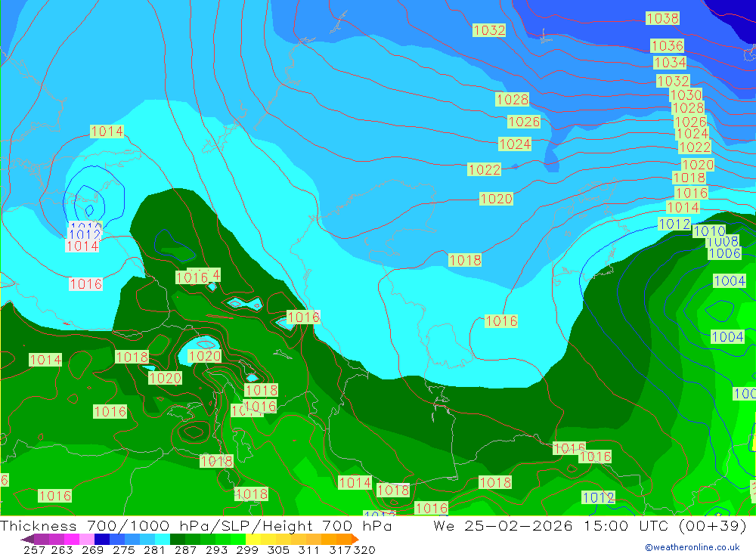The width and height of the screenshot is (756, 554).
Task: Click the legend value '275'
Action: point(124,549)
